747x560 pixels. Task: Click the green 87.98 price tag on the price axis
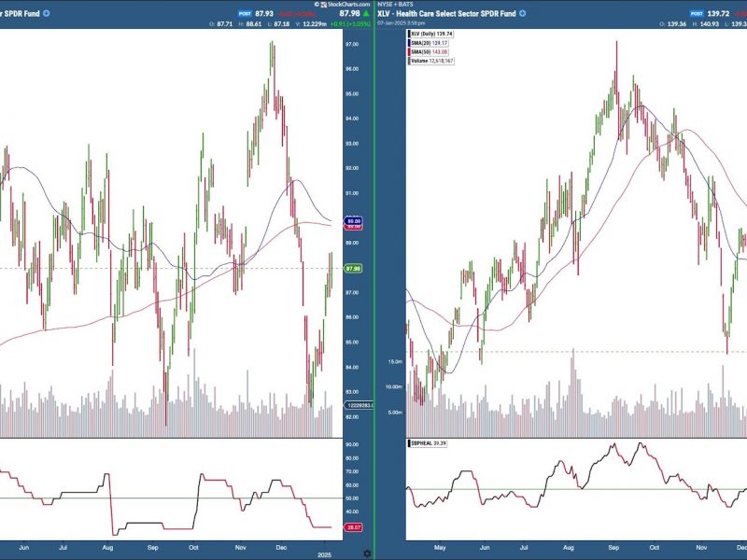[353, 269]
